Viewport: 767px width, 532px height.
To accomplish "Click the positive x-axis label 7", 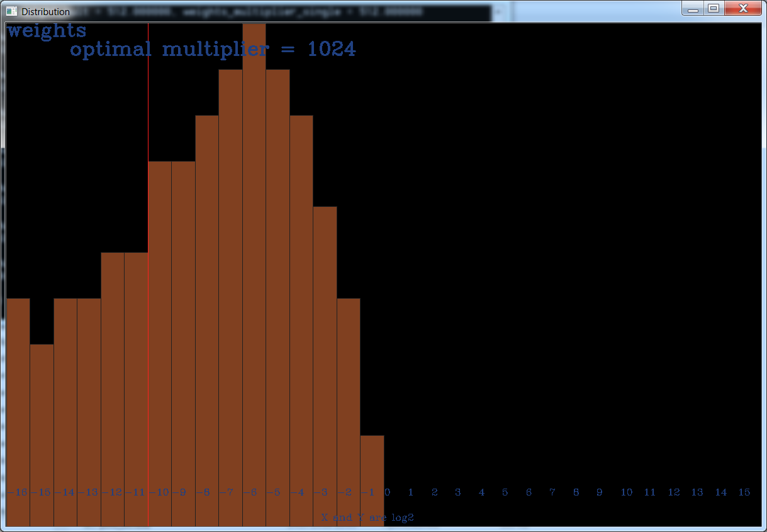I will click(x=552, y=492).
